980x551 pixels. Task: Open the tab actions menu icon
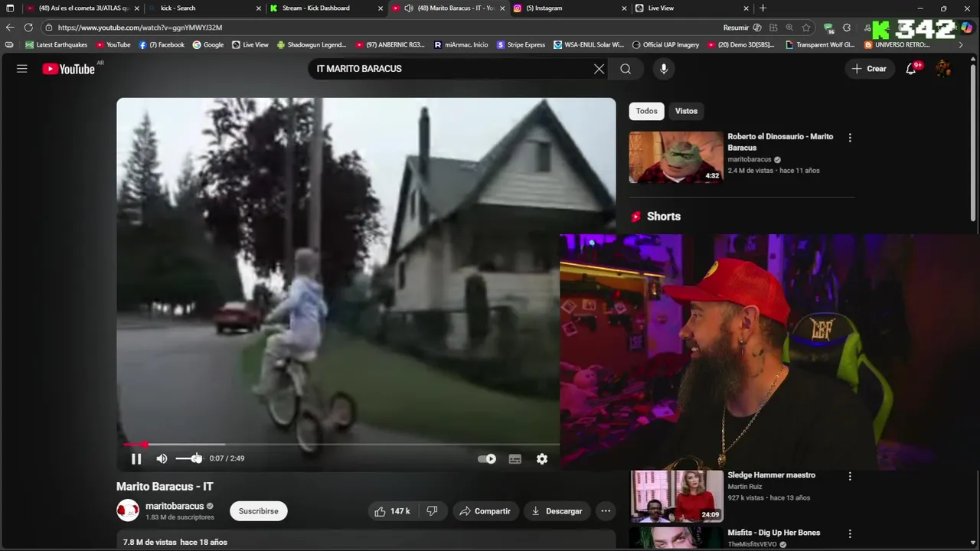tap(10, 8)
